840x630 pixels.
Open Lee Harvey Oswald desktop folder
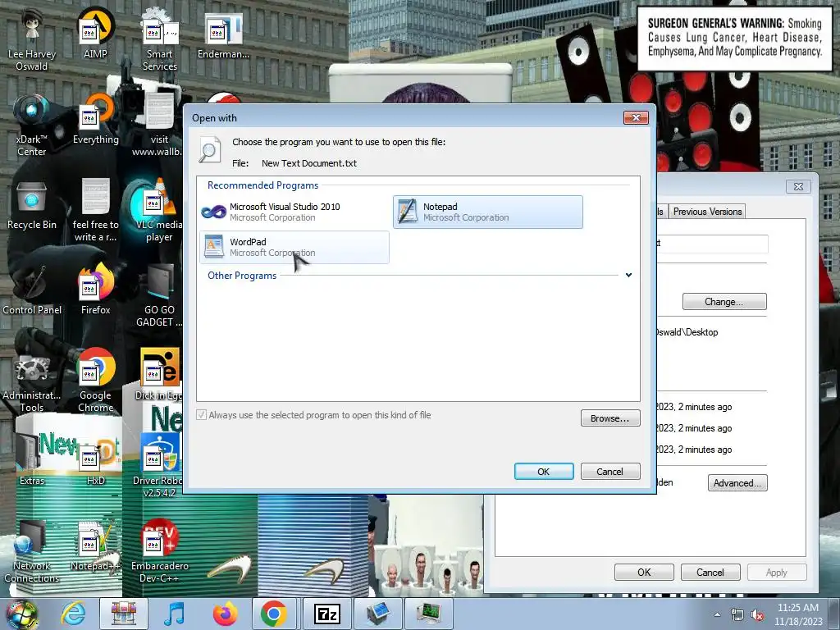tap(32, 40)
